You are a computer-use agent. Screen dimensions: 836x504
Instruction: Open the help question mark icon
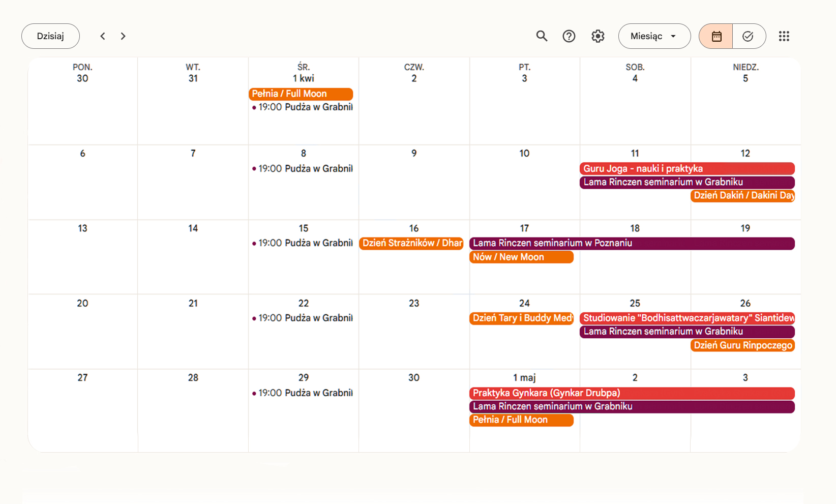(x=569, y=36)
